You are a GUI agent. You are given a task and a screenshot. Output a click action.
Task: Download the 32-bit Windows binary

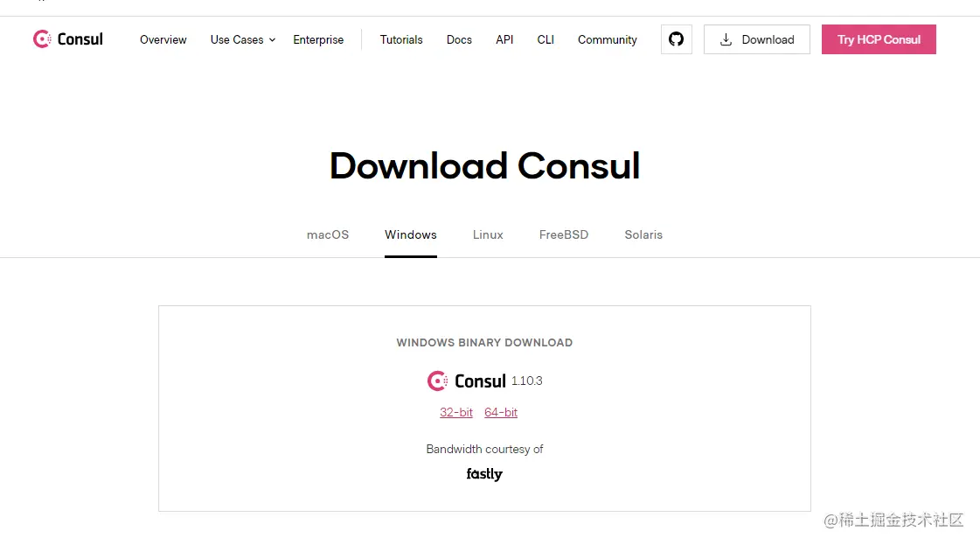tap(456, 412)
